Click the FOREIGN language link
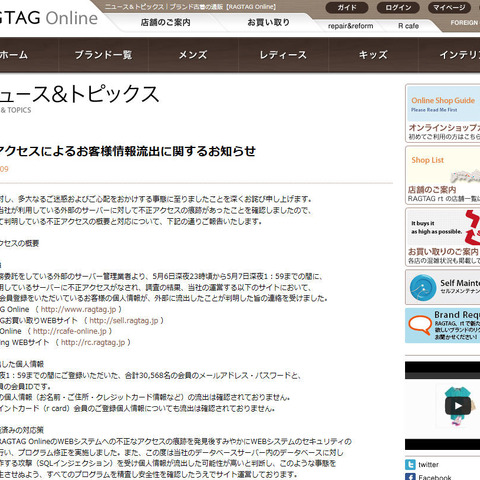Screen dimensions: 480x480 [x=465, y=23]
